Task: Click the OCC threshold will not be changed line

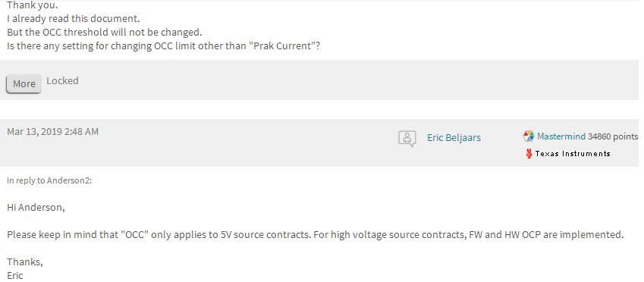Action: (x=105, y=33)
